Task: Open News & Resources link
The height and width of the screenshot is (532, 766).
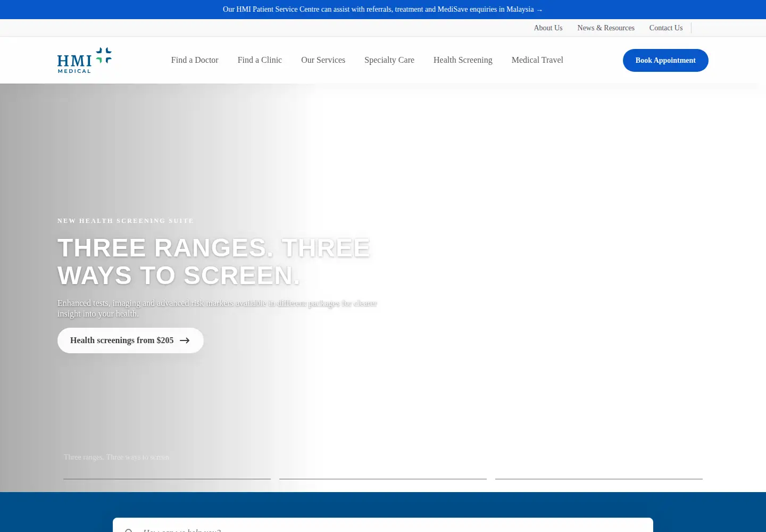Action: (x=606, y=28)
